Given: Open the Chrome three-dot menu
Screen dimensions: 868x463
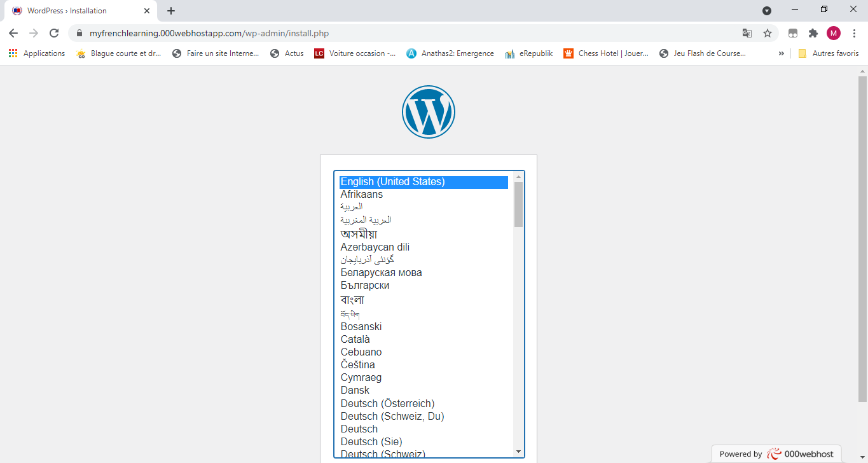Looking at the screenshot, I should [854, 33].
